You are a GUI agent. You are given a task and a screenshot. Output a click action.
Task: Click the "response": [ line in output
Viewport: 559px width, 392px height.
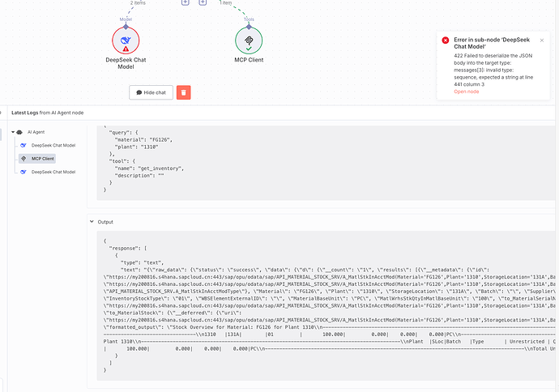(128, 249)
